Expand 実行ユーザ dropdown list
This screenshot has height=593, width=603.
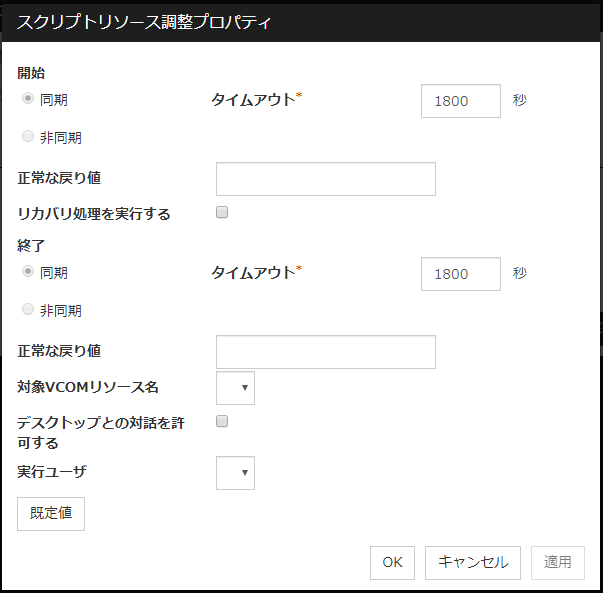point(236,473)
